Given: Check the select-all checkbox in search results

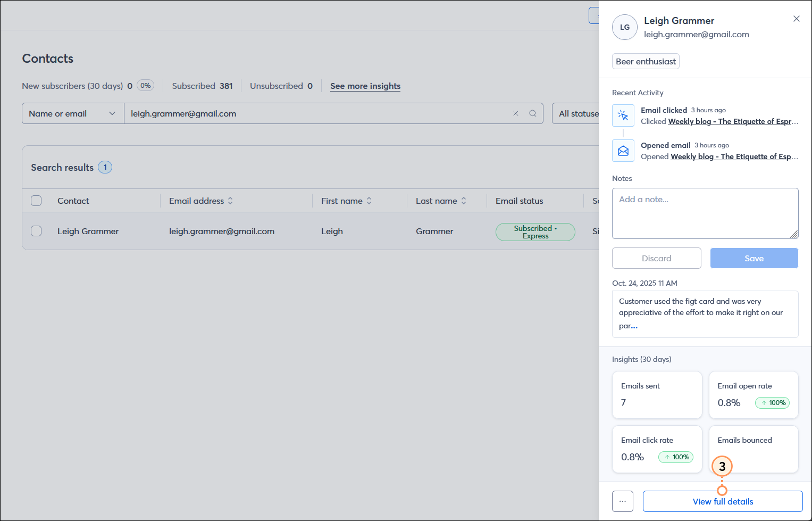Looking at the screenshot, I should click(x=36, y=201).
